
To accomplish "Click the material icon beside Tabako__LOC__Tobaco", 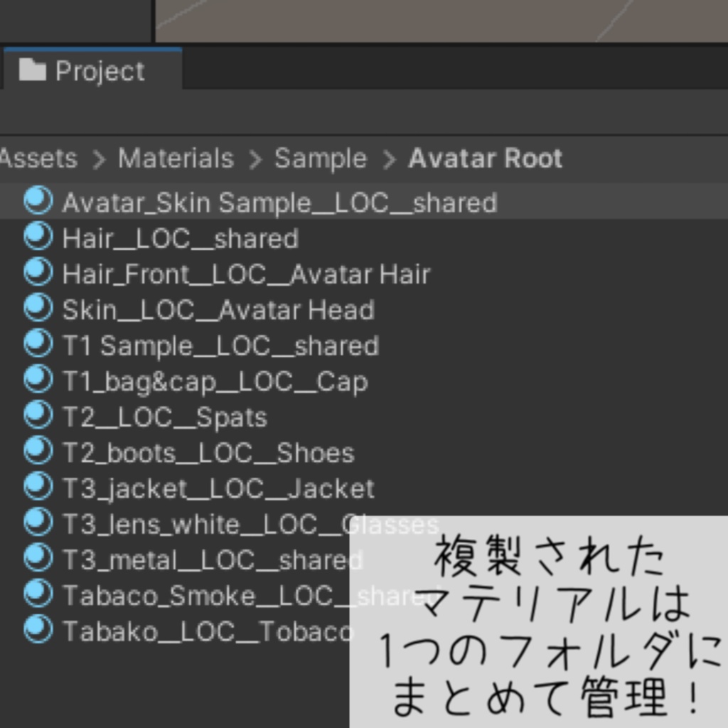I will click(37, 631).
